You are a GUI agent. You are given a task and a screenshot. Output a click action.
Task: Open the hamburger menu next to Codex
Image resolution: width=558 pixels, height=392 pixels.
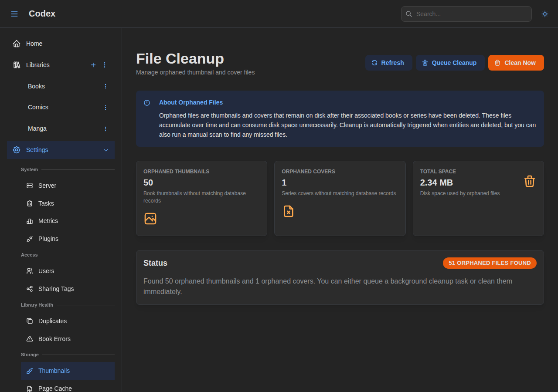pos(14,14)
